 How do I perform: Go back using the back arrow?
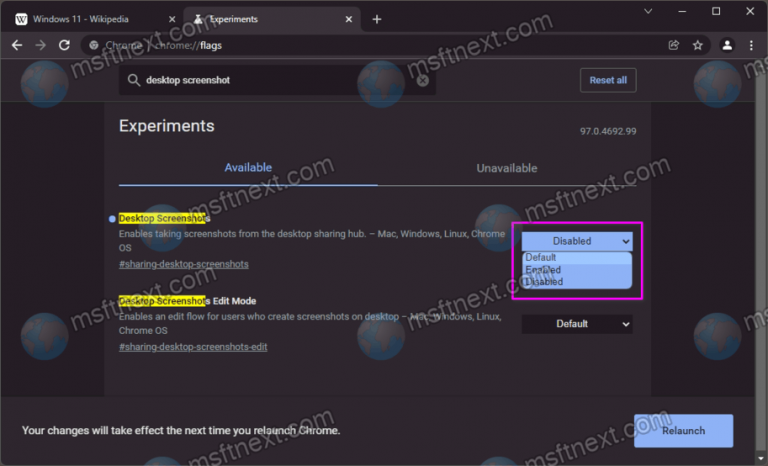(x=17, y=45)
